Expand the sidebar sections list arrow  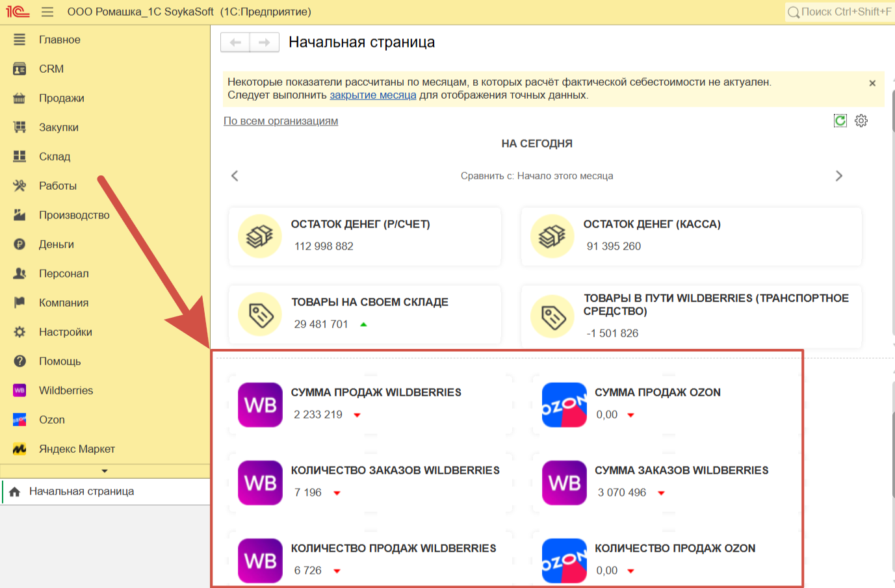click(105, 471)
